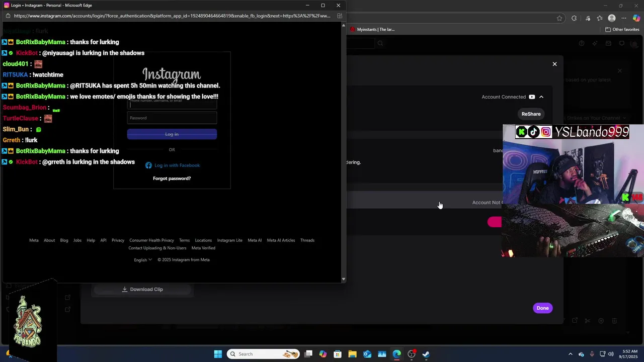The height and width of the screenshot is (362, 644).
Task: Open the Edge Extensions puzzle icon
Action: [x=574, y=18]
